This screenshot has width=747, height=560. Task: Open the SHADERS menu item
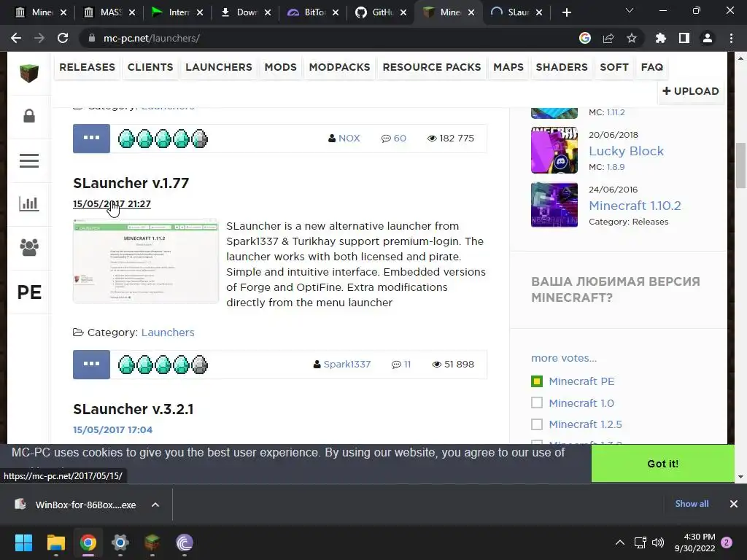[x=562, y=67]
